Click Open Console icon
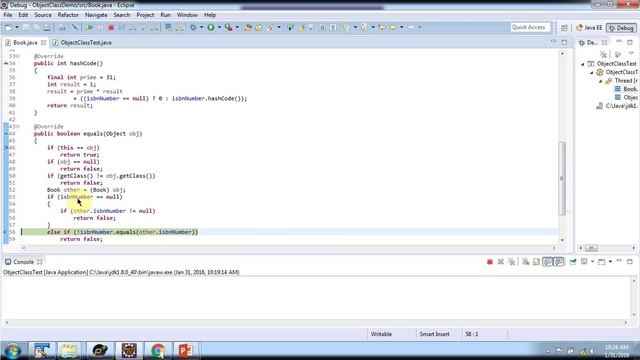Viewport: 640px width, 360px height. [602, 262]
